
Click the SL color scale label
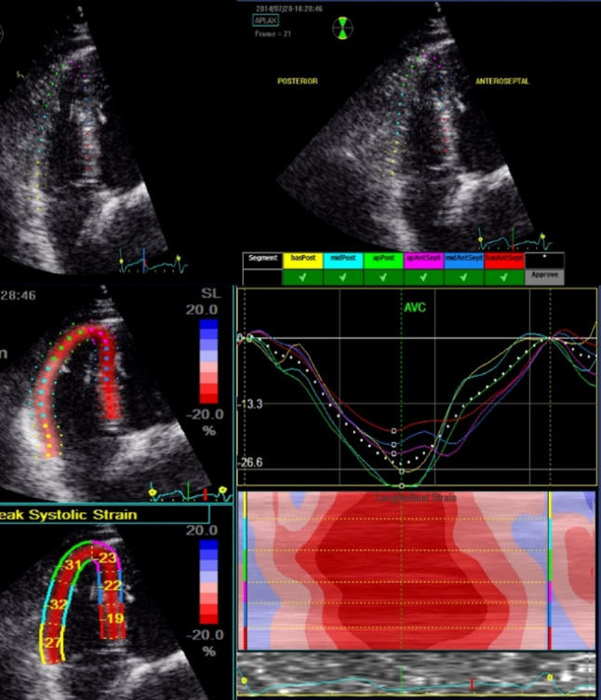[210, 293]
